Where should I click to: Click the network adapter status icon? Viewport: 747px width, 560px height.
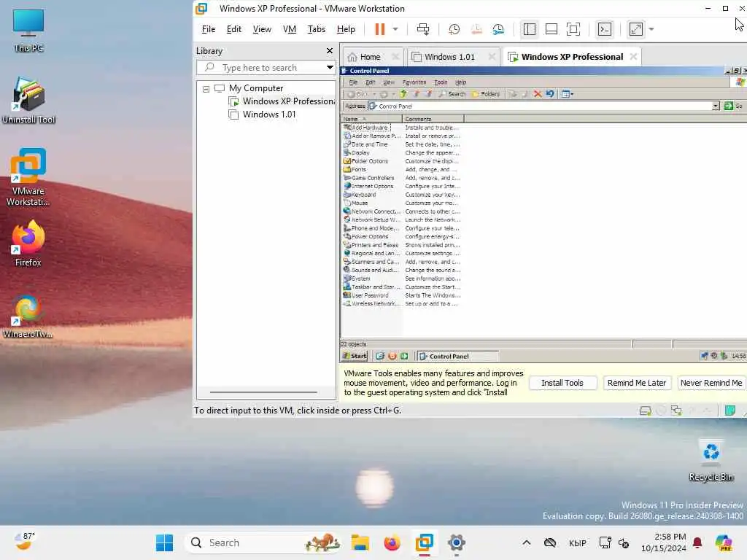pos(676,411)
